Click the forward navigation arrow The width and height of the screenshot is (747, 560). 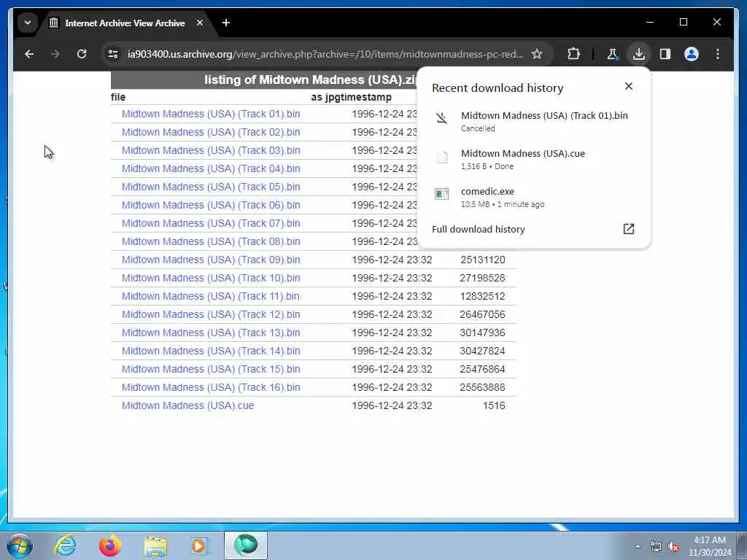(x=55, y=54)
